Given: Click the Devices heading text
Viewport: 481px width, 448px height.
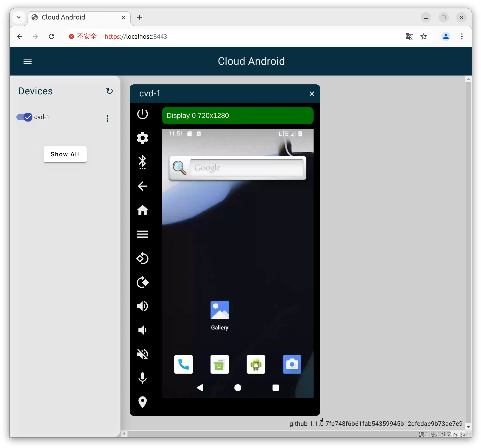Looking at the screenshot, I should tap(36, 91).
